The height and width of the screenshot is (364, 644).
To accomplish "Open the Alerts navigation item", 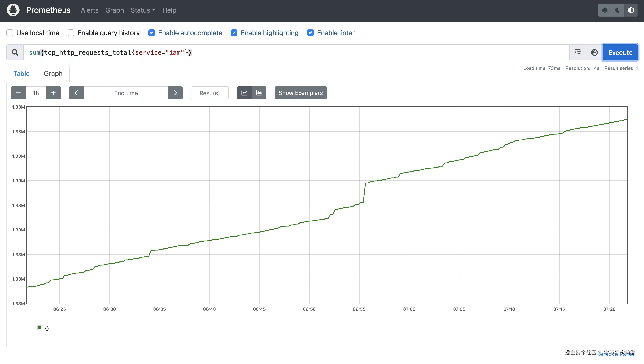I will pos(90,10).
